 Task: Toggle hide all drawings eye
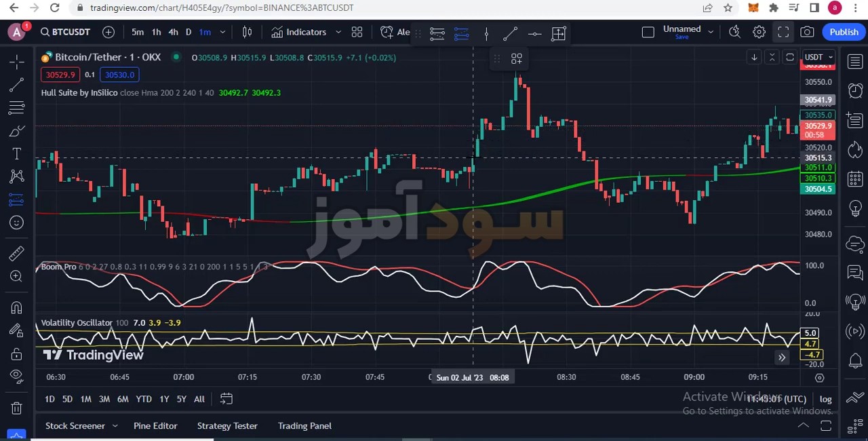coord(17,377)
